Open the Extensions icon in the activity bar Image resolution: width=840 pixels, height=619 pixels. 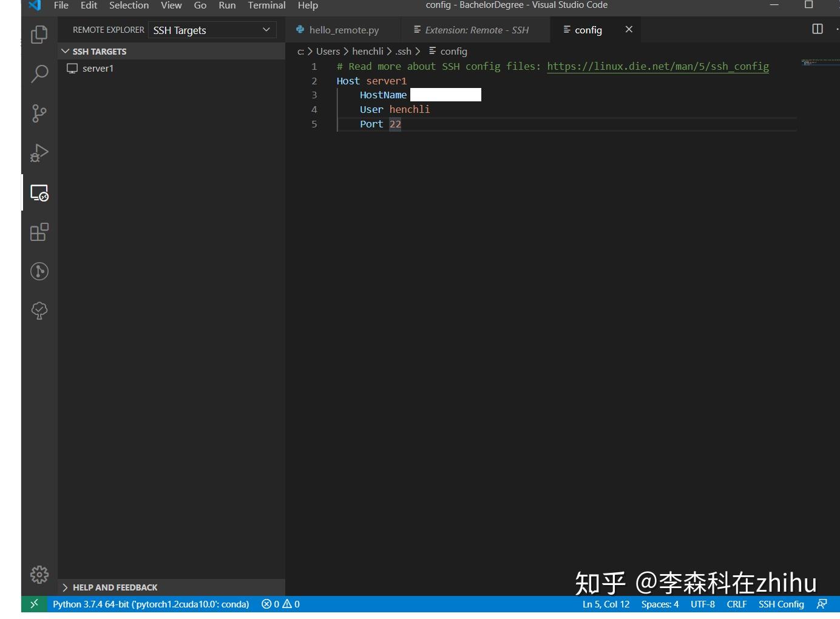pos(38,232)
